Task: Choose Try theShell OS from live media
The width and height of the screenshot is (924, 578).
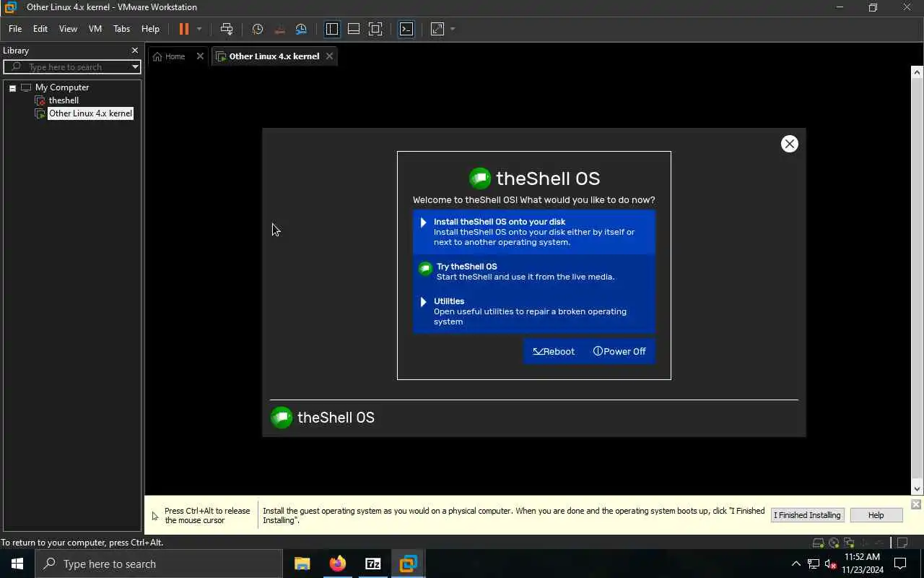Action: 534,272
